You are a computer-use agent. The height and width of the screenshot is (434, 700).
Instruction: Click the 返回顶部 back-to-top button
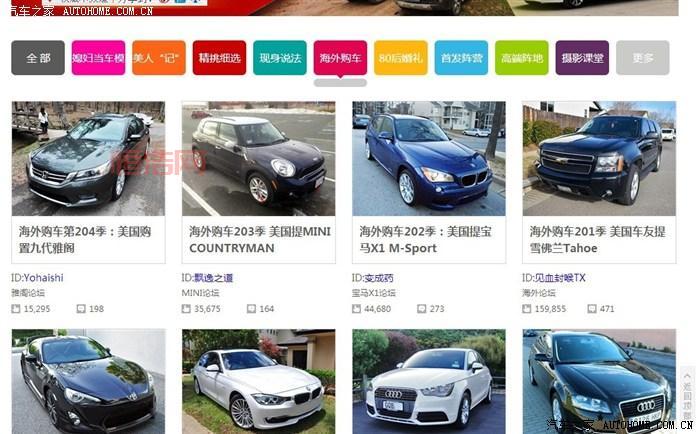(687, 395)
